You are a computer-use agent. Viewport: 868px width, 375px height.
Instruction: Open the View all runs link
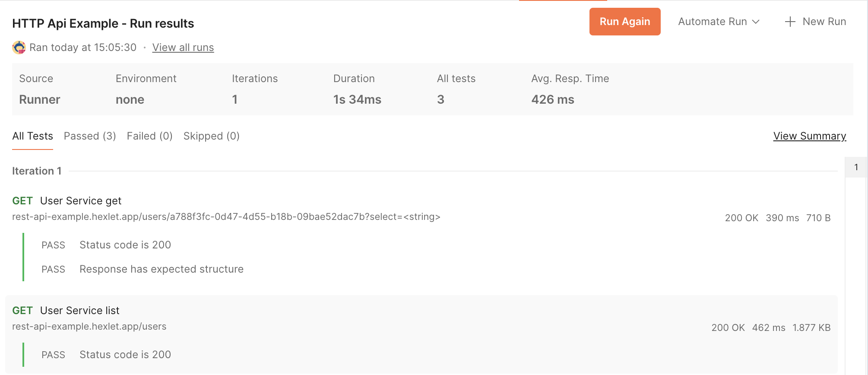point(183,48)
